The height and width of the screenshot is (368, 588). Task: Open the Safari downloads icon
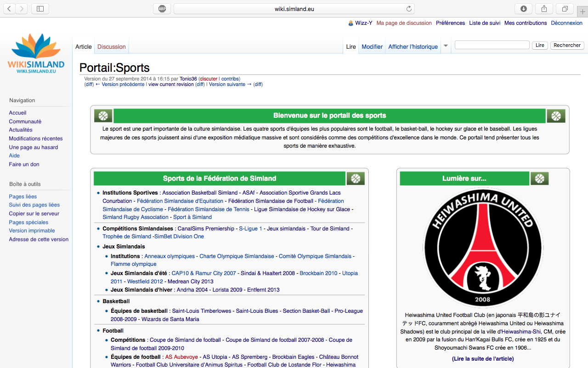(x=524, y=9)
